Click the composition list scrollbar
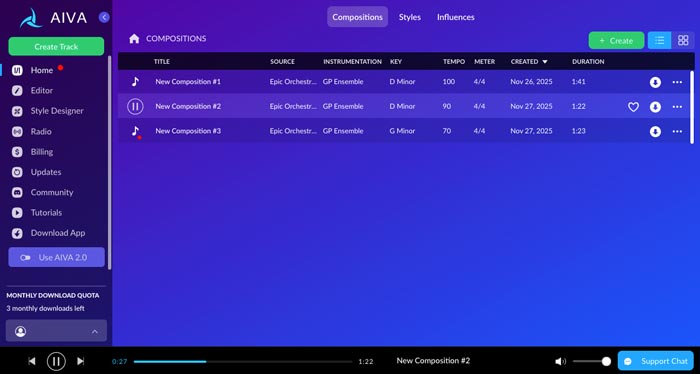This screenshot has width=700, height=374. [692, 107]
